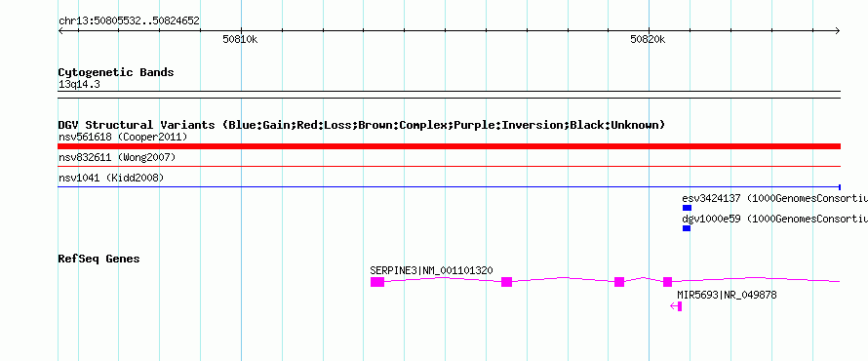The image size is (868, 361).
Task: Click the MIR5693|NR_049878 gene label
Action: click(727, 295)
